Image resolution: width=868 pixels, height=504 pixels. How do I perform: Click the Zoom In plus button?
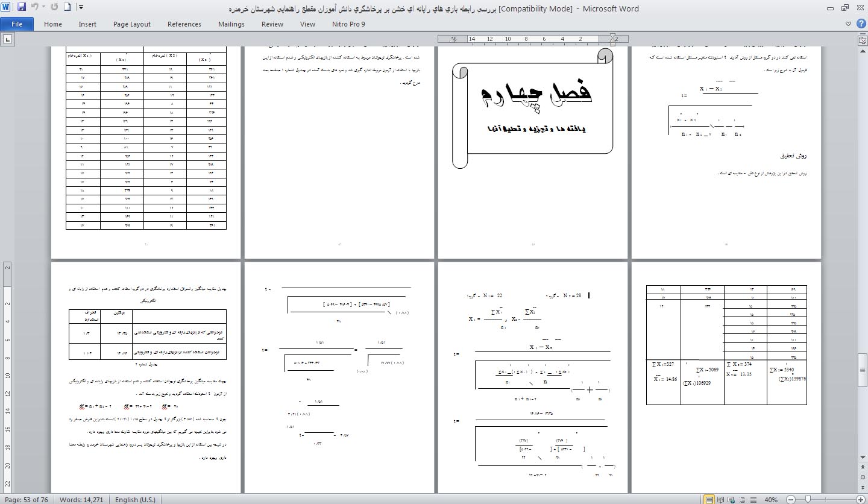click(860, 500)
